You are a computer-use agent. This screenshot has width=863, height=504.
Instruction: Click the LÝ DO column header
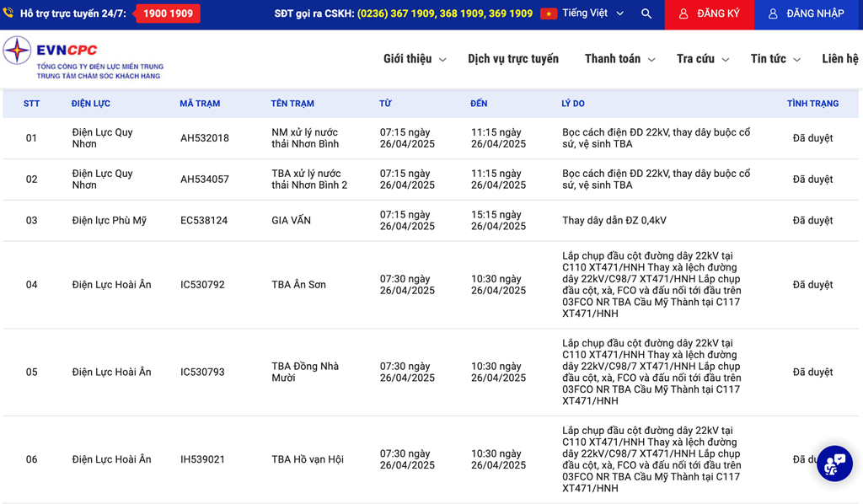click(x=573, y=104)
